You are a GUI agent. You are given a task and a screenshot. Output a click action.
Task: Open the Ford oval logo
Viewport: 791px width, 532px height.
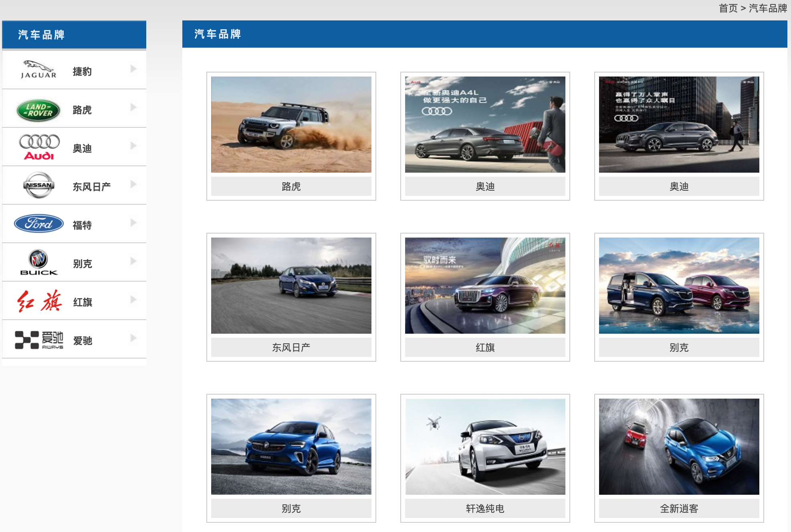[39, 224]
